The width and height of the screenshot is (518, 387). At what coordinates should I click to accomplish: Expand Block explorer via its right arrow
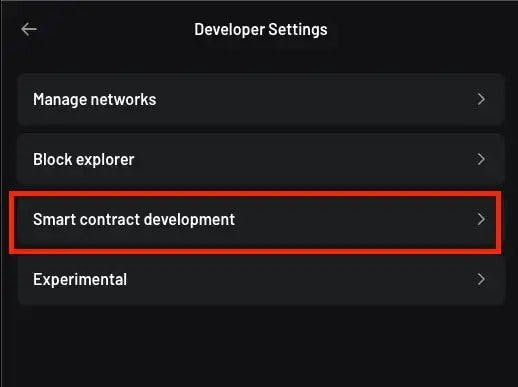[x=481, y=159]
